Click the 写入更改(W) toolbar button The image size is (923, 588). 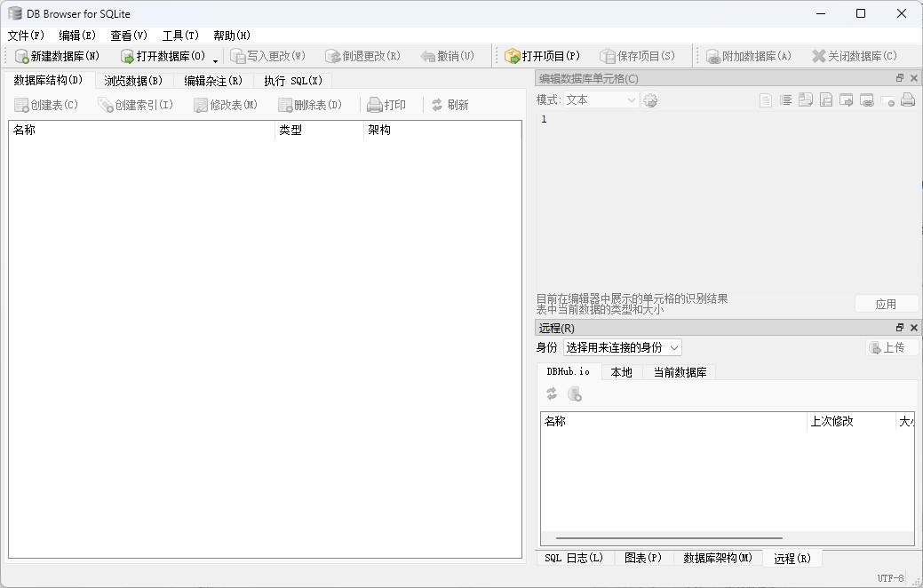coord(268,56)
